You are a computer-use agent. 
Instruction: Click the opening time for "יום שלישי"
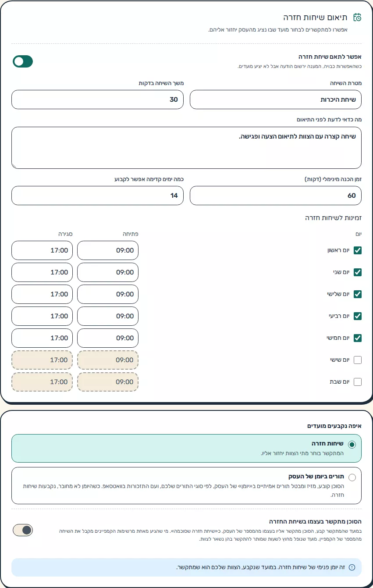pos(108,294)
